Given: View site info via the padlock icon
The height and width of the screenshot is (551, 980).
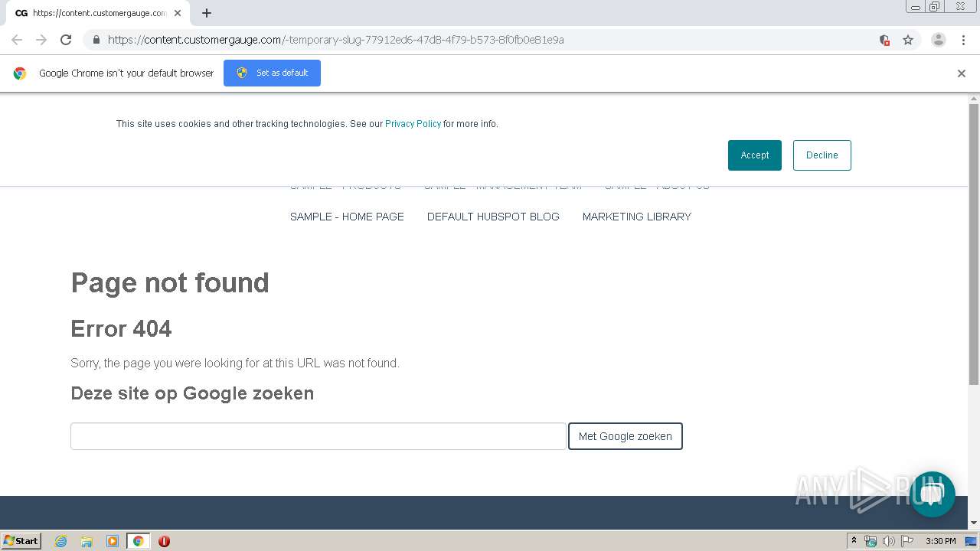Looking at the screenshot, I should [96, 40].
